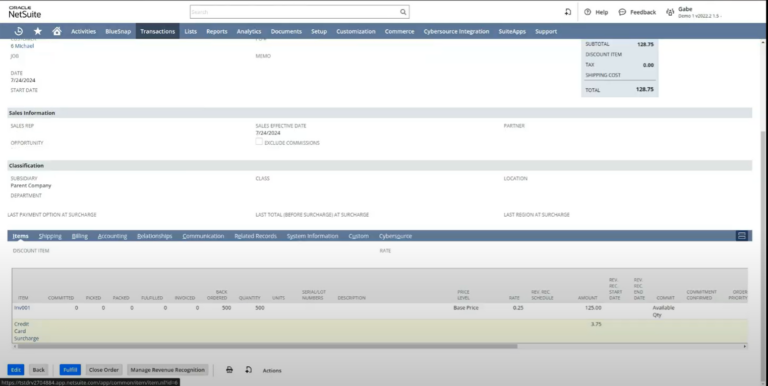768x386 pixels.
Task: Click the 0.25 rate cell
Action: point(518,308)
